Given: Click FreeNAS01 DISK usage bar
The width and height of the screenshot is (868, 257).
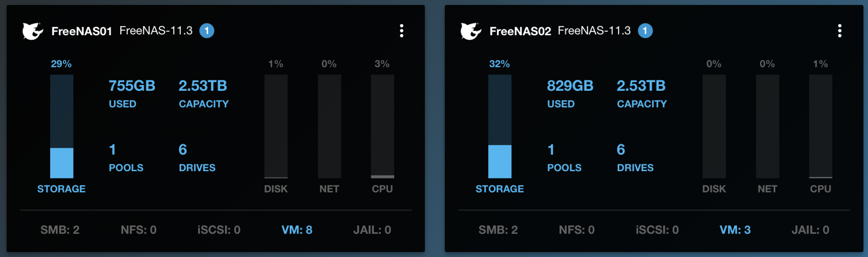Looking at the screenshot, I should [x=276, y=126].
